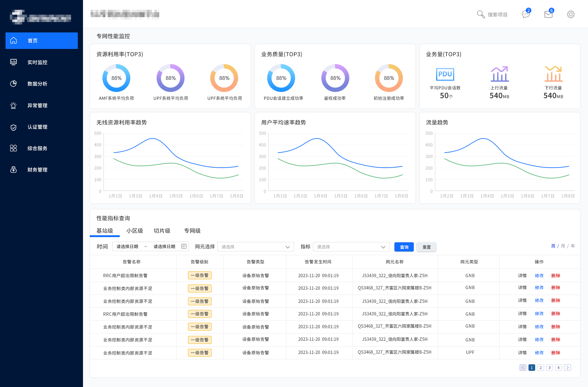The width and height of the screenshot is (588, 387).
Task: Switch to the 切片级 tab
Action: pos(162,231)
